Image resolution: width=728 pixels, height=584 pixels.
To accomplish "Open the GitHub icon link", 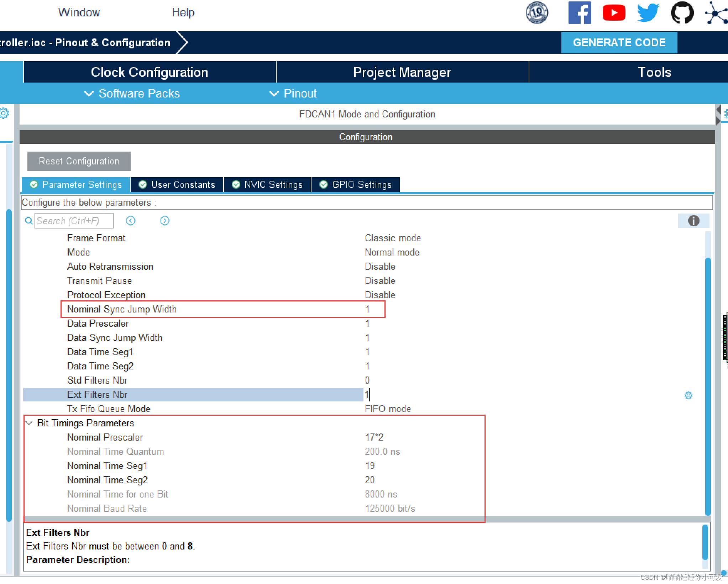I will (682, 13).
